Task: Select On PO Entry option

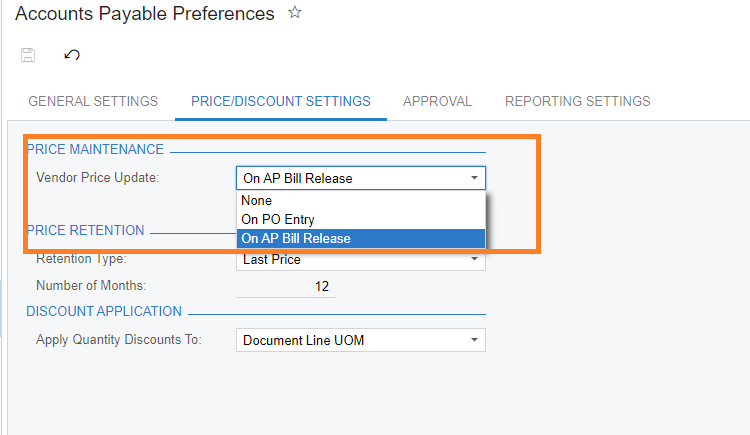Action: coord(278,219)
